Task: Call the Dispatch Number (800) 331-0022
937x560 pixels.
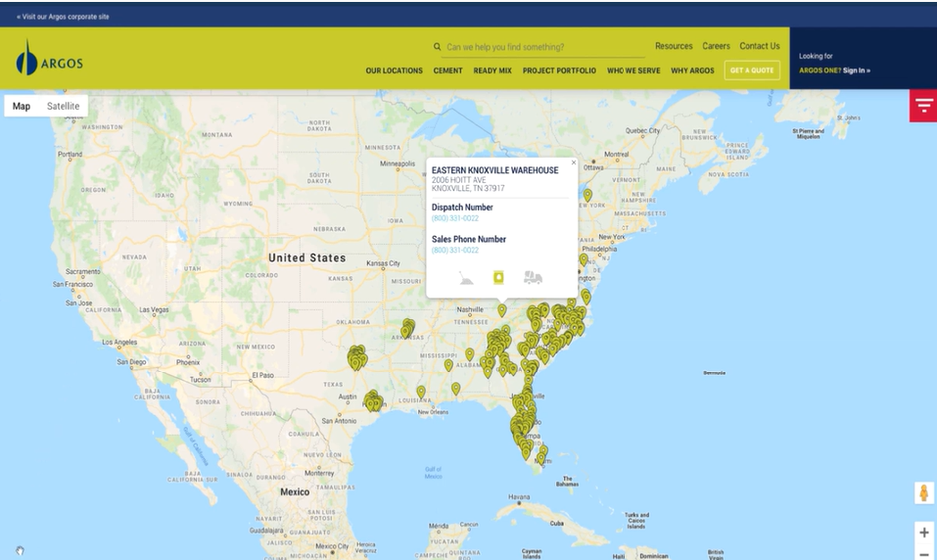Action: point(454,218)
